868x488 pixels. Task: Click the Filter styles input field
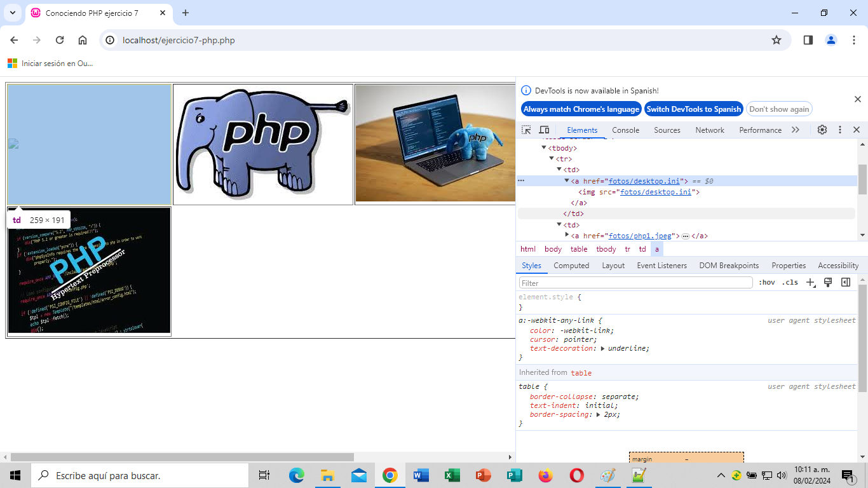click(635, 283)
